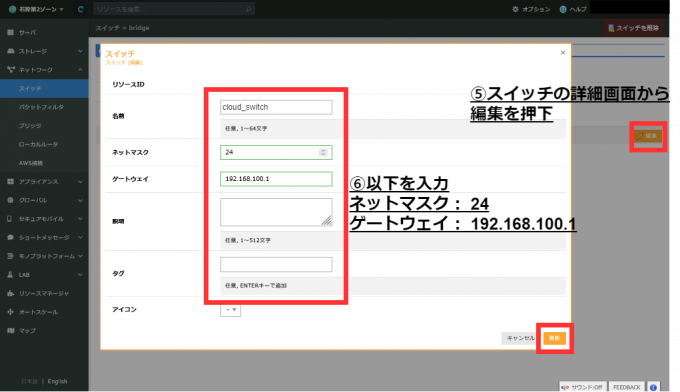Toggle the サウンド:Off control at the bottom
Image resolution: width=680 pixels, height=392 pixels.
pos(583,387)
